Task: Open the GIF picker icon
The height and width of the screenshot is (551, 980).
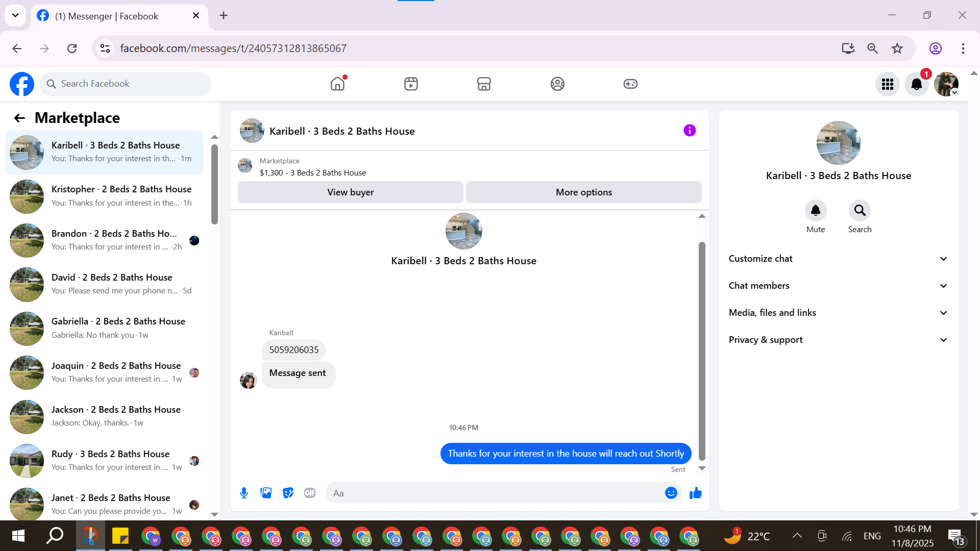Action: coord(310,493)
